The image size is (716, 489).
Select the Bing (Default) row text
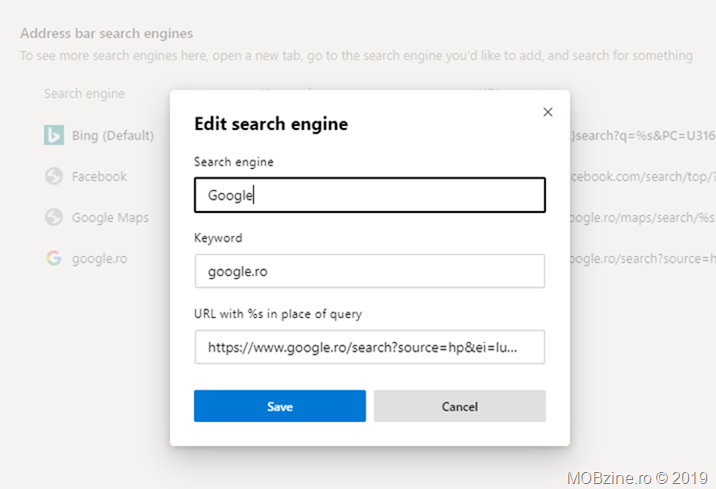coord(113,136)
